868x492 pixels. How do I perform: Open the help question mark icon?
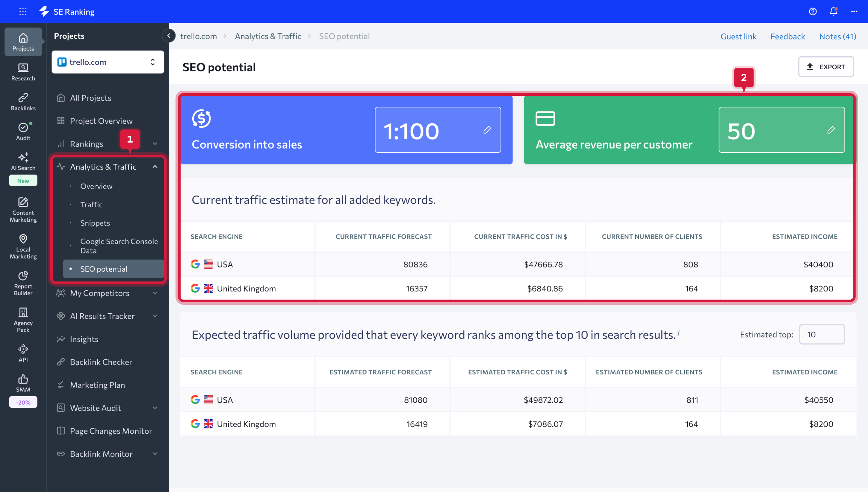(813, 11)
